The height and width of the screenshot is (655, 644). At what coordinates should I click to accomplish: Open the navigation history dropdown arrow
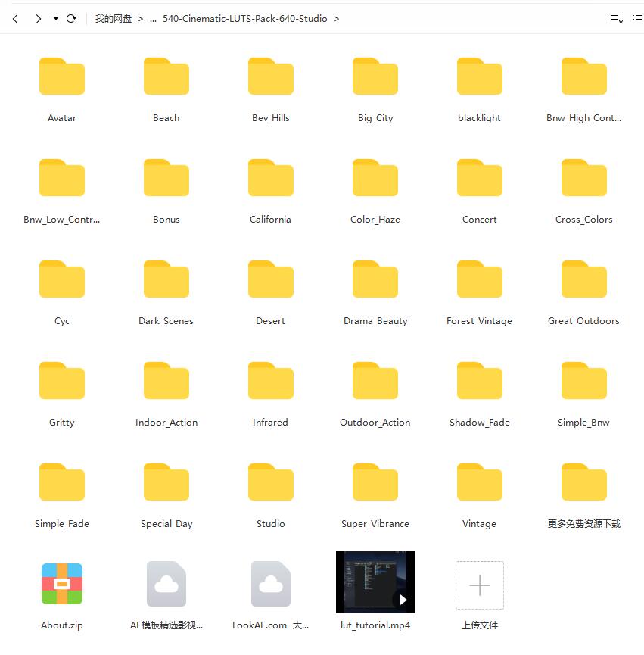pyautogui.click(x=56, y=19)
